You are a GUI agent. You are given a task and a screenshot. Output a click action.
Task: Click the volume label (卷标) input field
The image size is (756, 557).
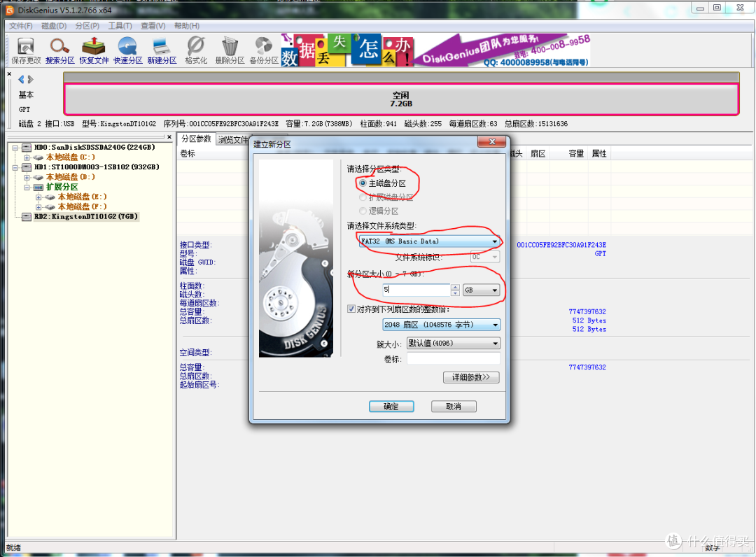pyautogui.click(x=453, y=359)
